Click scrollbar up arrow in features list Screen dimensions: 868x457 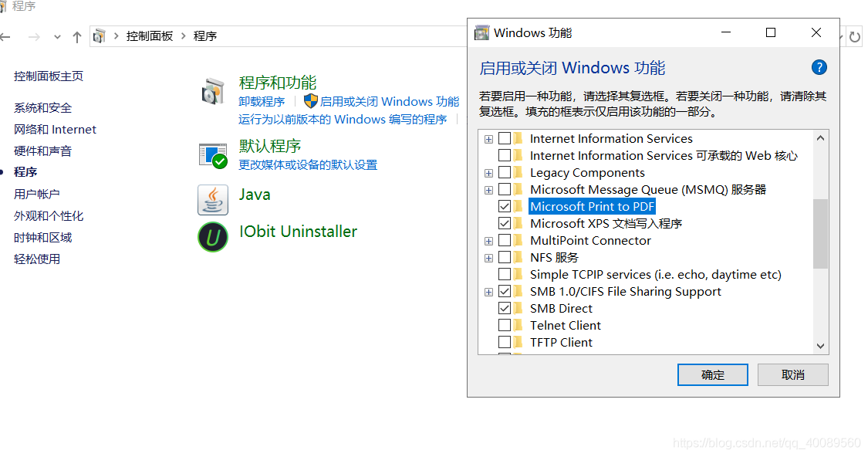[x=820, y=138]
